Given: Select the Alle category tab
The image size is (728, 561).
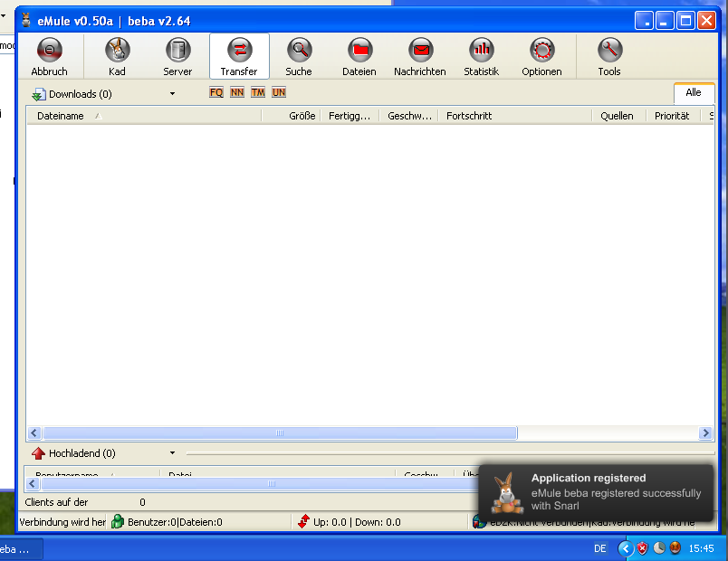Looking at the screenshot, I should (694, 92).
